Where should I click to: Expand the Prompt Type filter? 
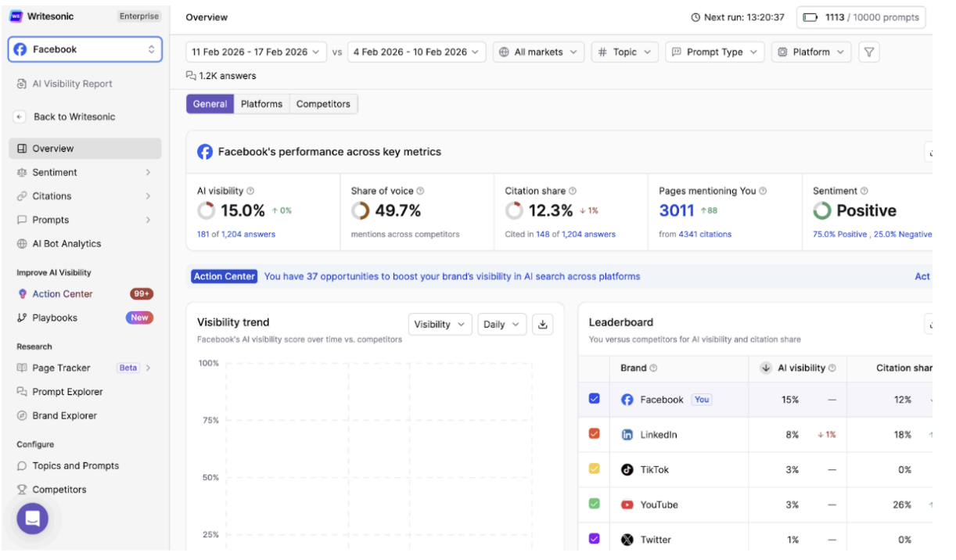coord(713,52)
